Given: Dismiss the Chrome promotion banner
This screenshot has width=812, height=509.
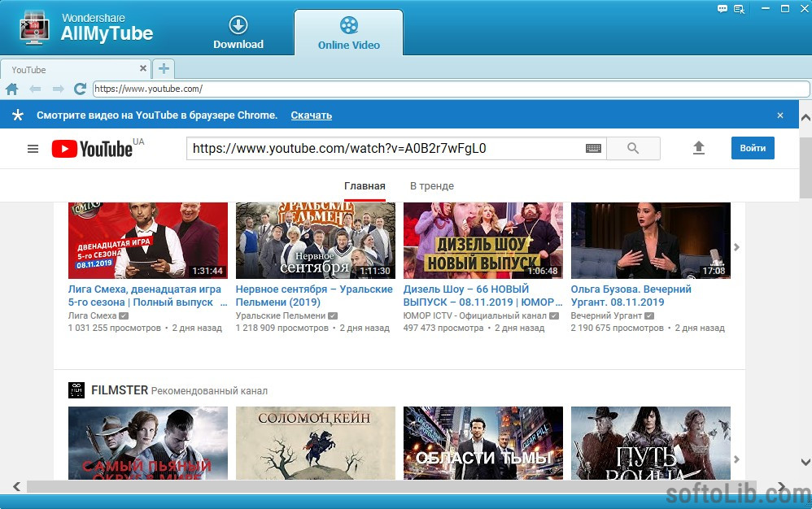Looking at the screenshot, I should pyautogui.click(x=780, y=115).
